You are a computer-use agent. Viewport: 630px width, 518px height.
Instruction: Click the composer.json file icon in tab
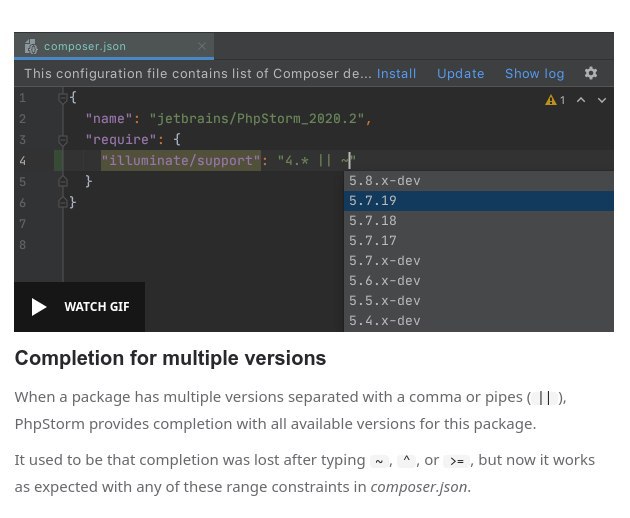[x=31, y=47]
